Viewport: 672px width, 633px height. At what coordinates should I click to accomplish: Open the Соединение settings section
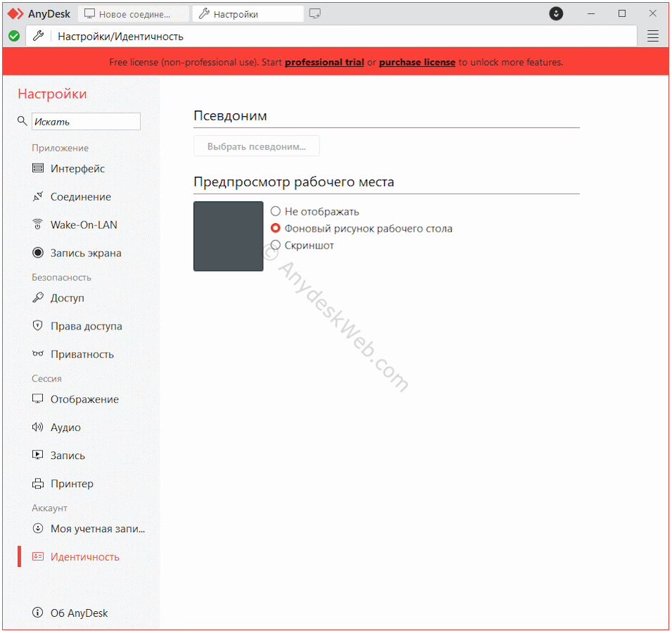(x=82, y=196)
